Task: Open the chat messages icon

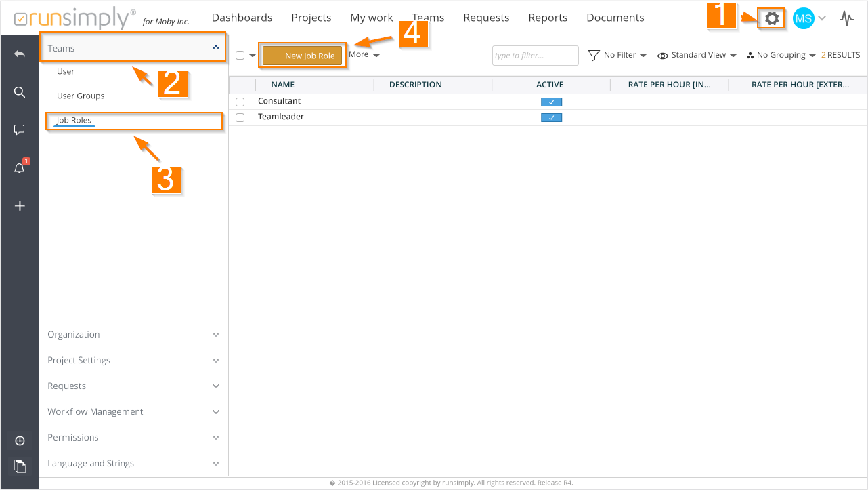Action: [x=20, y=130]
